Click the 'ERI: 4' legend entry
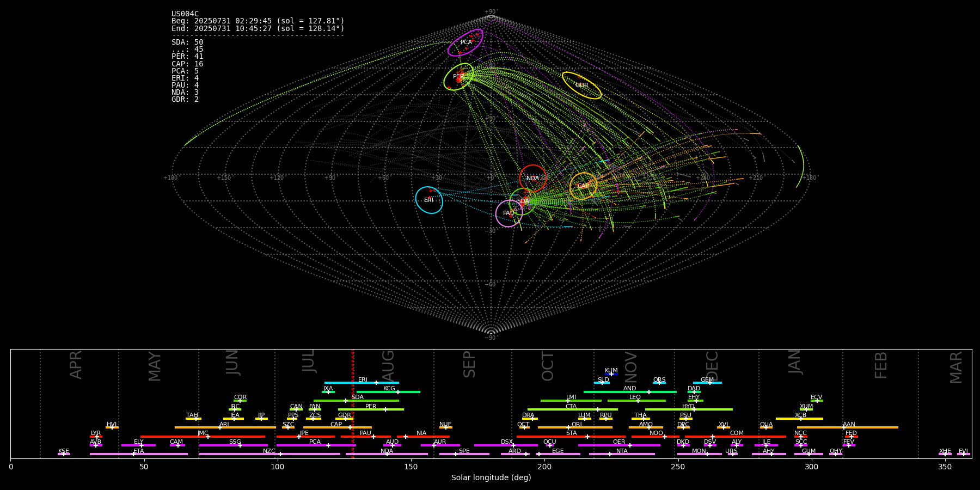Screen dimensions: 980x490 tap(185, 78)
